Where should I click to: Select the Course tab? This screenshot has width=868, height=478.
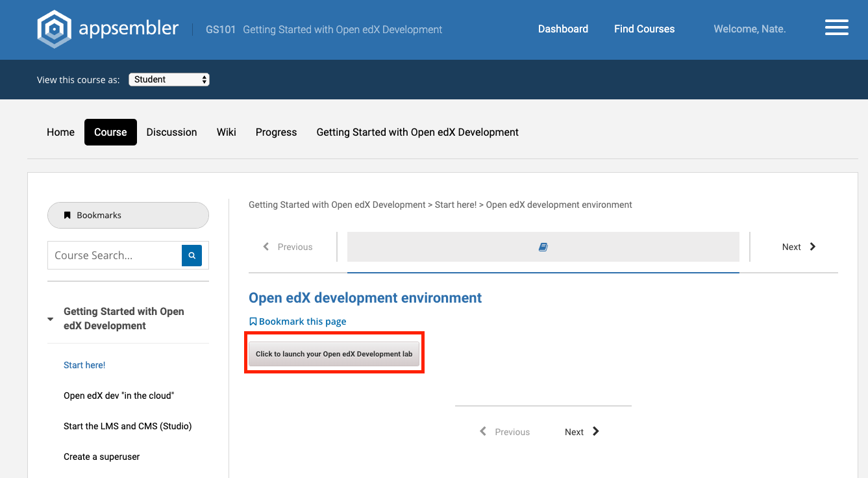tap(110, 132)
